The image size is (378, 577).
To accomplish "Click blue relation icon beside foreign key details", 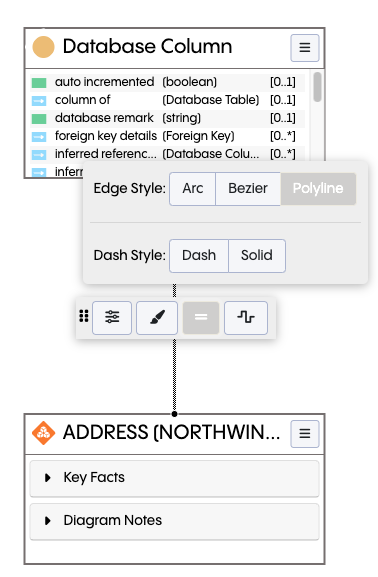I will tap(39, 137).
